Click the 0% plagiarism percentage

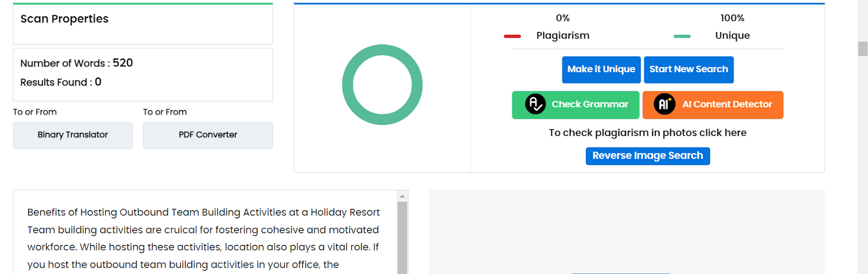click(x=563, y=18)
